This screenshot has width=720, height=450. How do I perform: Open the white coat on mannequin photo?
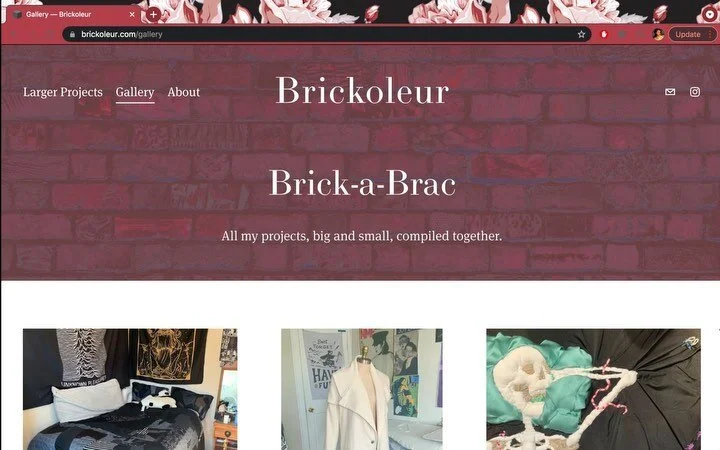(x=362, y=389)
